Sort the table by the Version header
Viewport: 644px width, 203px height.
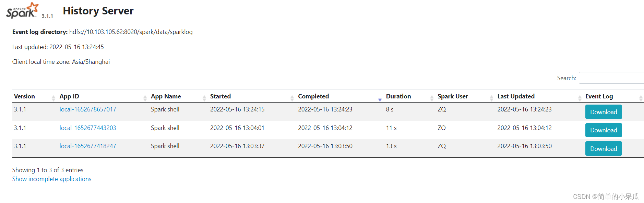tap(24, 96)
